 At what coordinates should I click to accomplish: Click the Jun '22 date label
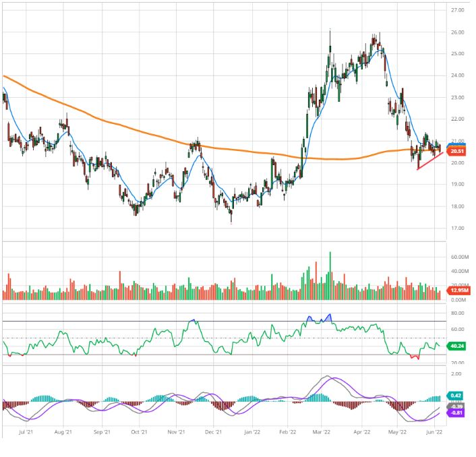pyautogui.click(x=434, y=432)
